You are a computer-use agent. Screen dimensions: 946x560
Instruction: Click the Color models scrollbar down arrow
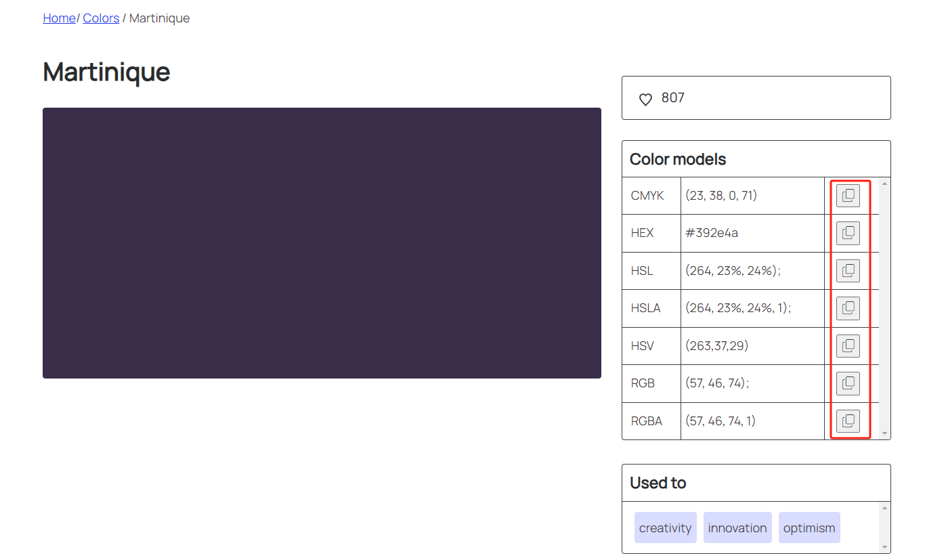click(884, 433)
